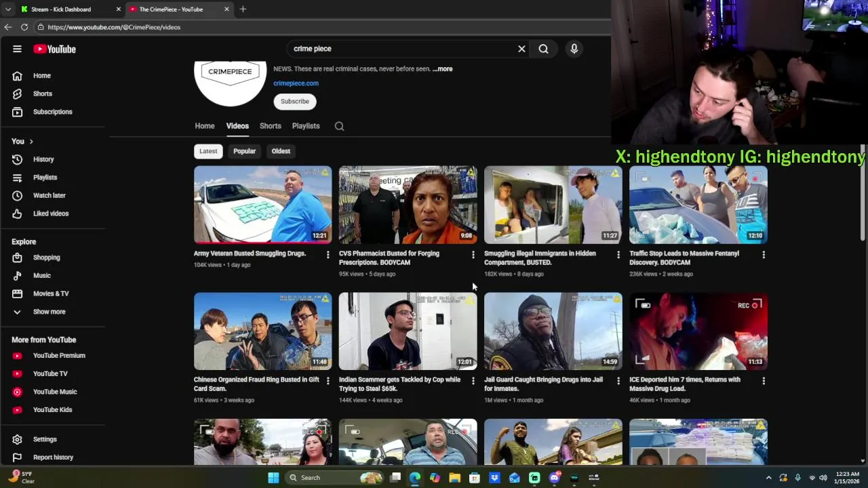Switch to the channel Home tab
868x488 pixels.
[205, 126]
